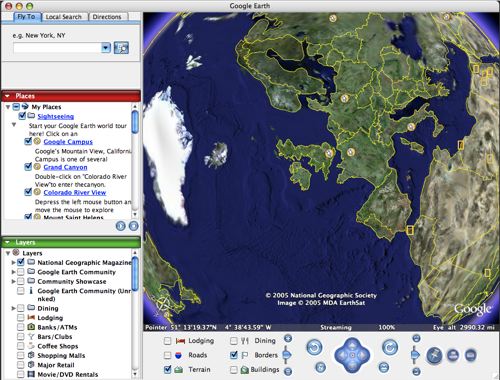Enable the Dining checkbox in bottom toolbar
The width and height of the screenshot is (500, 380).
(x=234, y=341)
